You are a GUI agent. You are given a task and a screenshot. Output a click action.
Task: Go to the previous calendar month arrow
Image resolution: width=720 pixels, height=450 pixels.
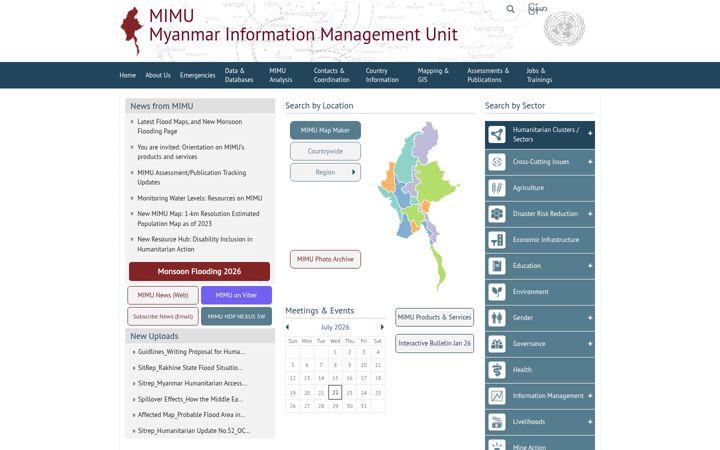click(x=287, y=327)
